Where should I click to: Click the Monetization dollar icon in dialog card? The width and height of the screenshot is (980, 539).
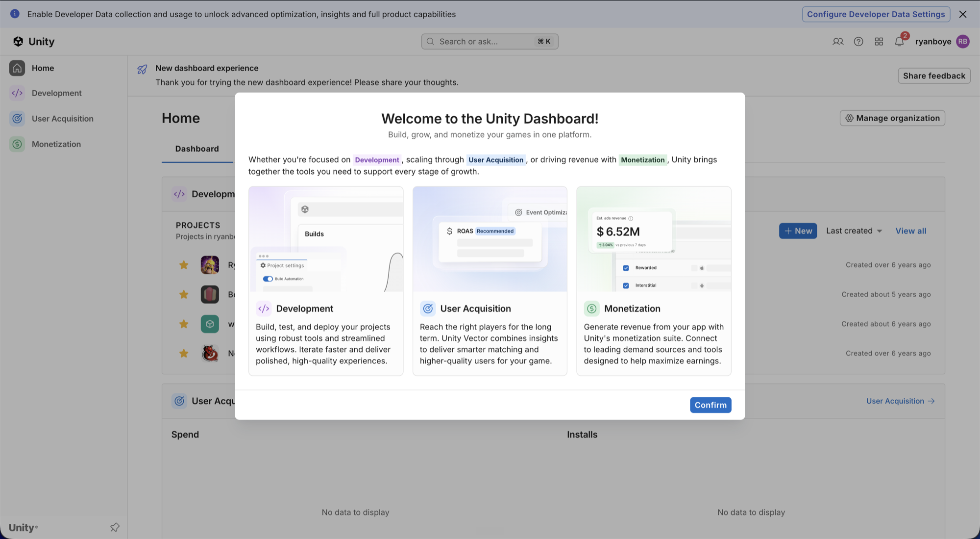(591, 308)
